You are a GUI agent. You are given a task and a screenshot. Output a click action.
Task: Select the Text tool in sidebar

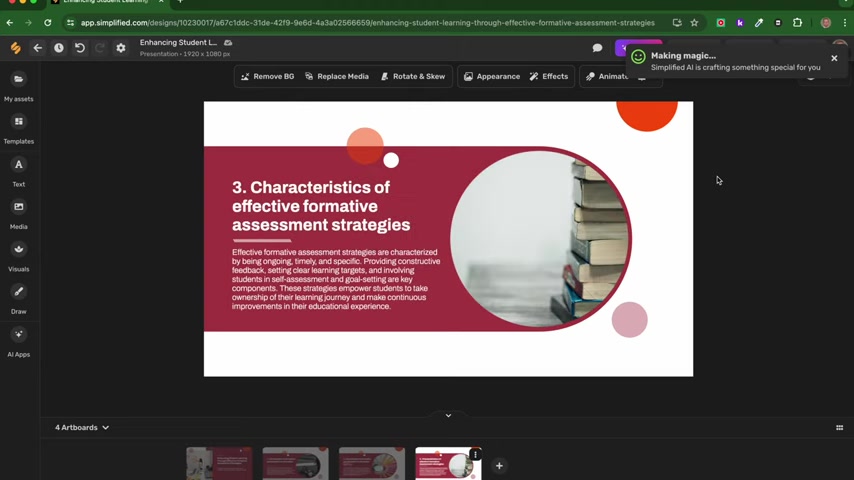(x=18, y=170)
